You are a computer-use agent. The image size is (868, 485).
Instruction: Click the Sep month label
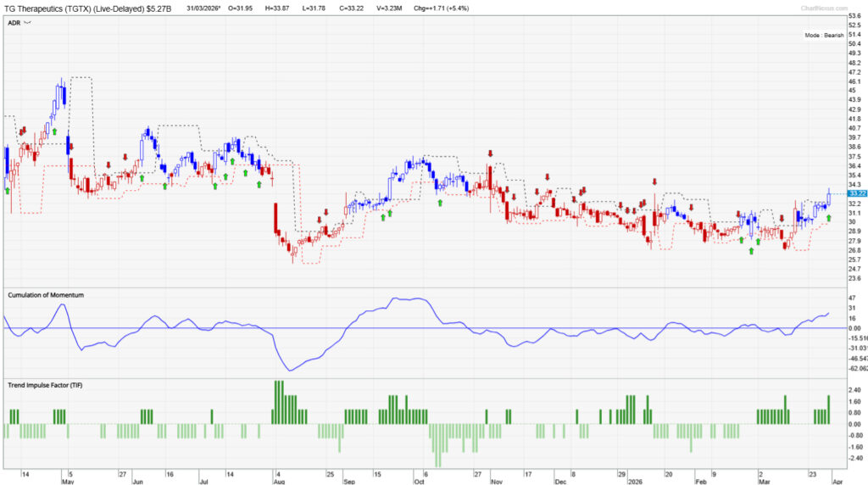(348, 482)
